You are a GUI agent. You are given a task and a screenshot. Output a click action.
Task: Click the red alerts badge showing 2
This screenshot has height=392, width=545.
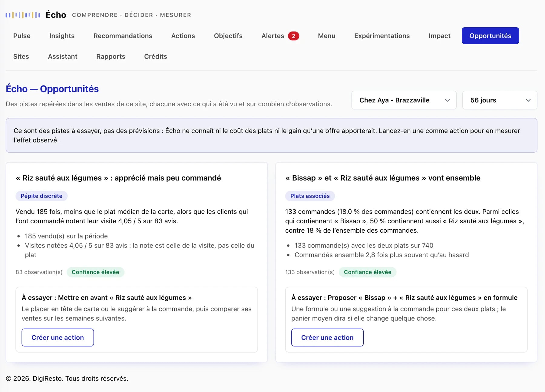click(293, 36)
